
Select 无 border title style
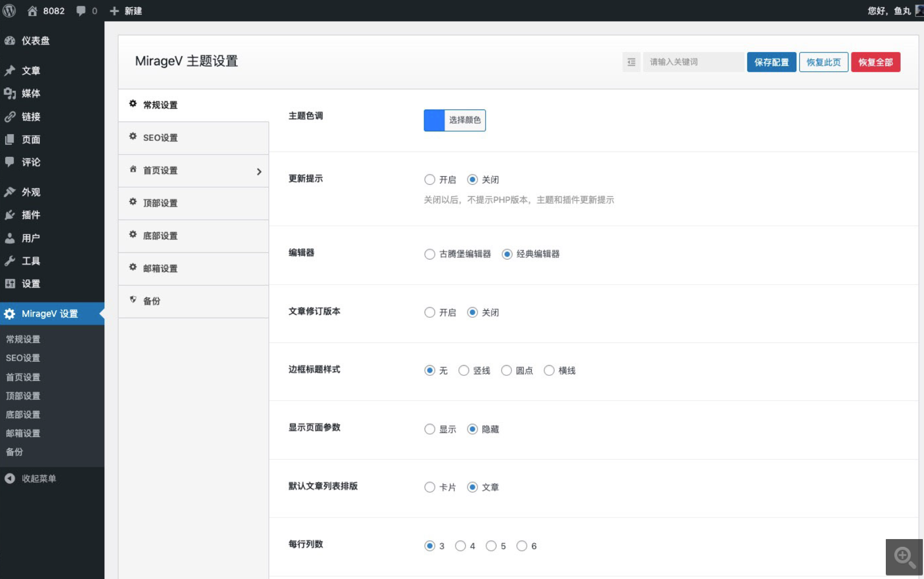430,371
